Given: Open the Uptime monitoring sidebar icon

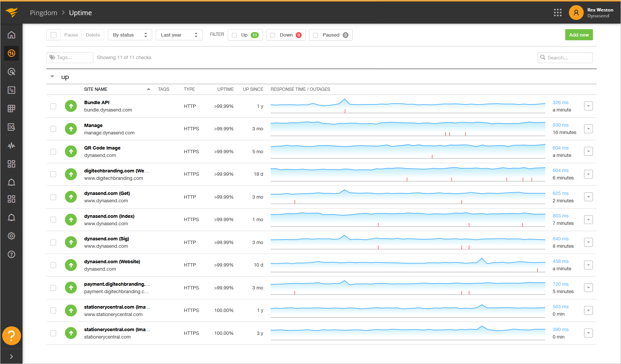Looking at the screenshot, I should click(11, 53).
